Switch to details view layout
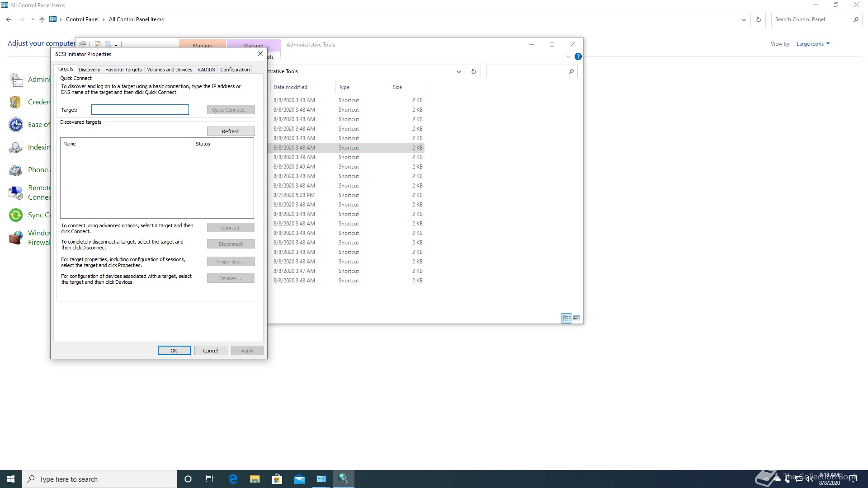 [x=566, y=318]
